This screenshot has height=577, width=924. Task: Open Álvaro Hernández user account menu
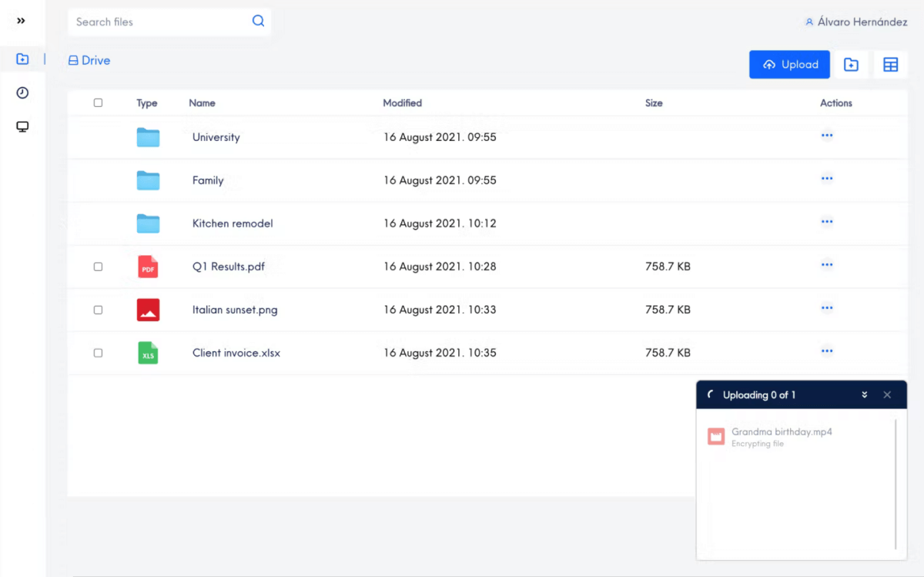(855, 22)
